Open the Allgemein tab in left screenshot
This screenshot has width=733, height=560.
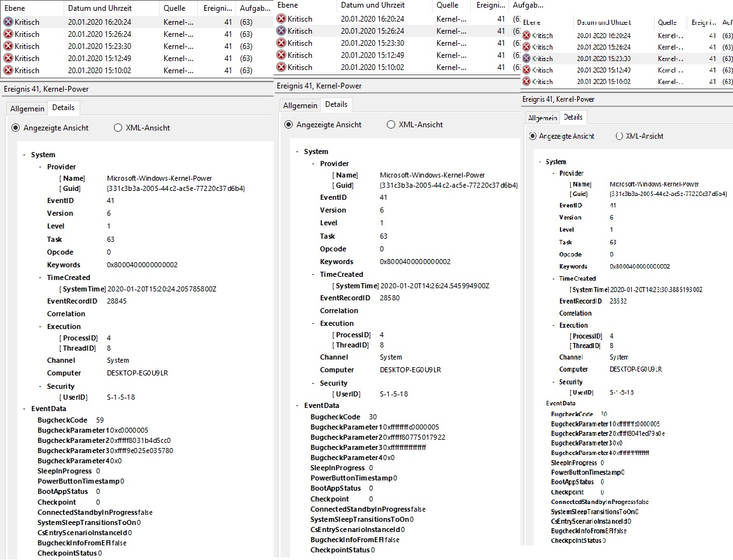click(27, 108)
